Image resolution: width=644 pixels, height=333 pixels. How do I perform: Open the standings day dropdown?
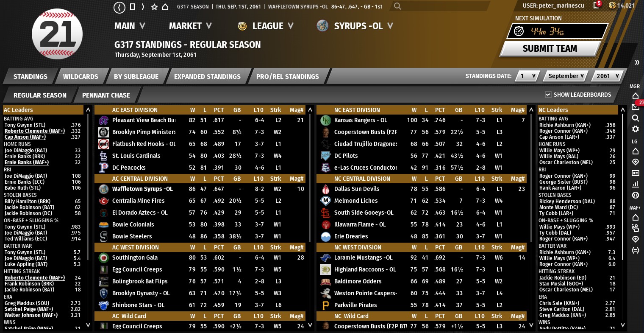click(x=527, y=76)
